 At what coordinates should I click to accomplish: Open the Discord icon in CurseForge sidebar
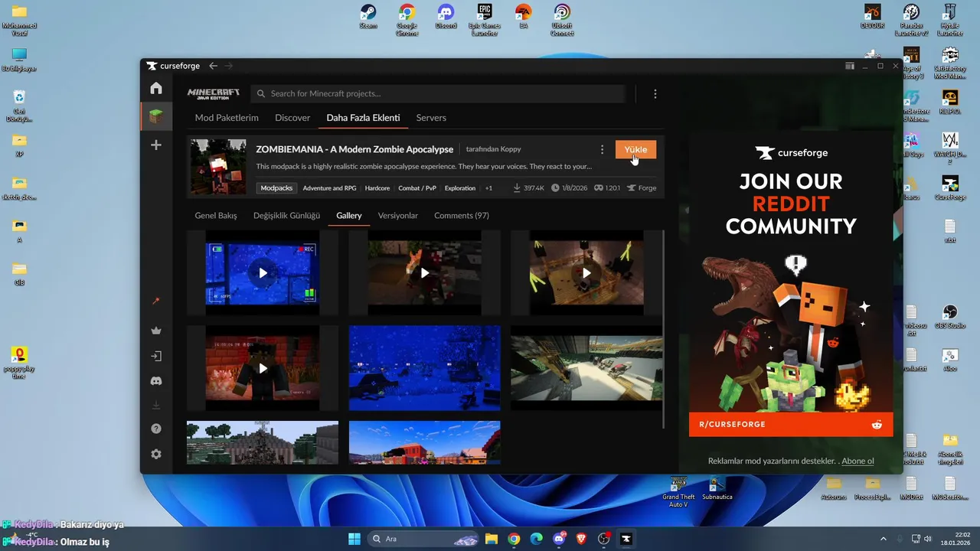pyautogui.click(x=156, y=380)
